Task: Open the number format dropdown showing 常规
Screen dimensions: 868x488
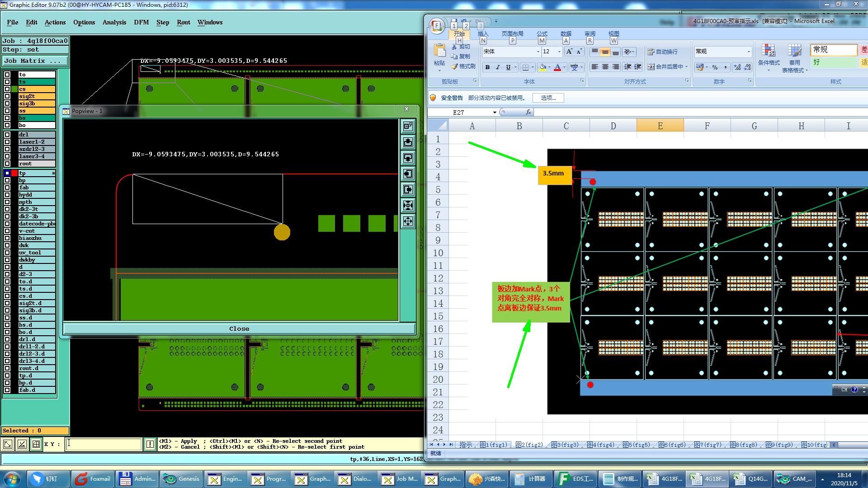Action: click(749, 52)
